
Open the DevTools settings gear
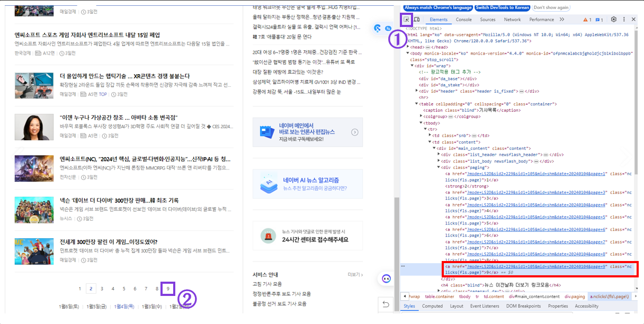coord(614,20)
